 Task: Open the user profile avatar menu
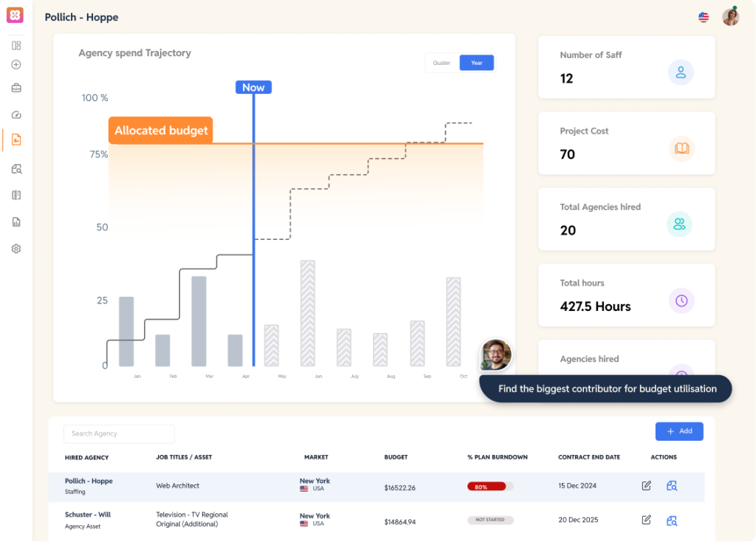tap(730, 17)
